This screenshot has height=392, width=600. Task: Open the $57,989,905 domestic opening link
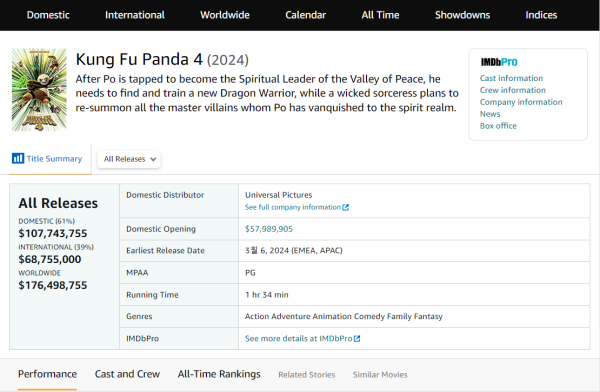(x=269, y=229)
